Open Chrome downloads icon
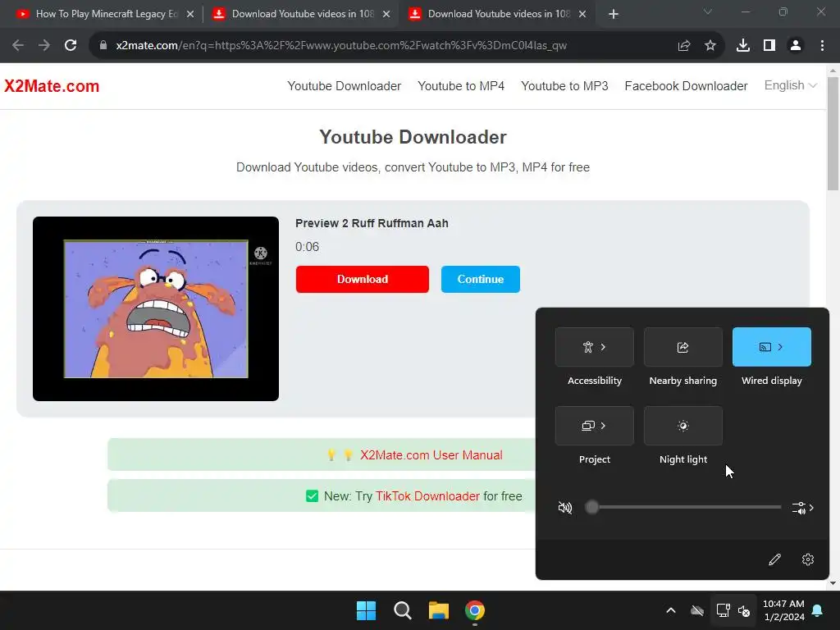 [743, 46]
